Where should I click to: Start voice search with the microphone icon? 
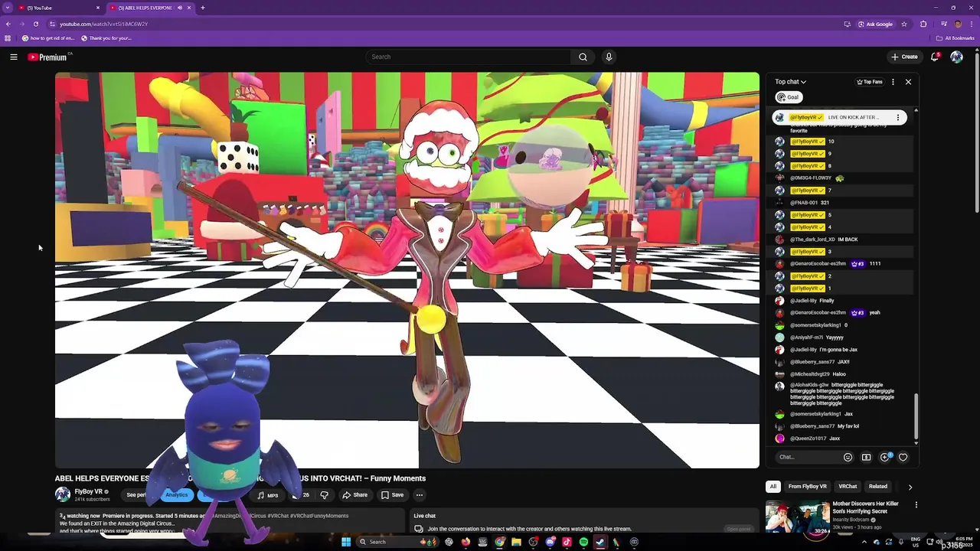(609, 57)
